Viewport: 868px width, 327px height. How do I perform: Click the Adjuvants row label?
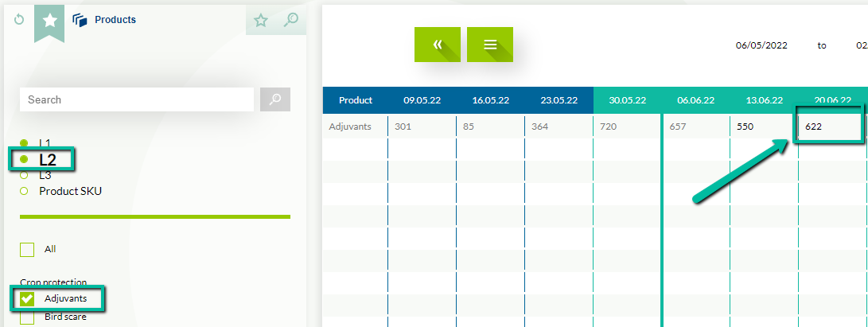pos(350,127)
